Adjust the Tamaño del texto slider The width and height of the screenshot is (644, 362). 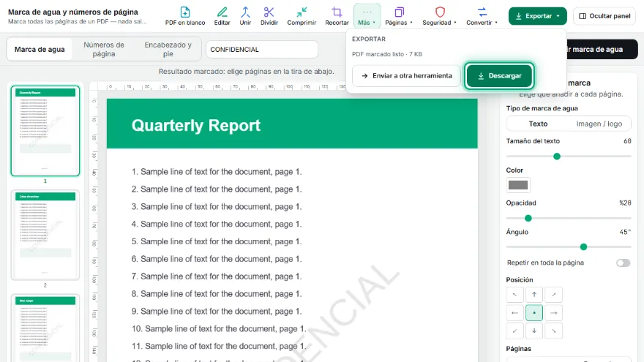point(556,157)
